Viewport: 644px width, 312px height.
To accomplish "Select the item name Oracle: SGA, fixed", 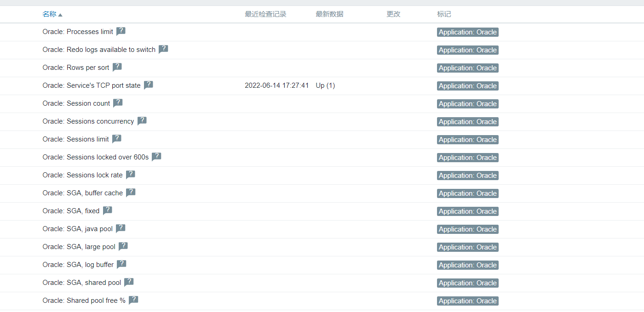I will [x=71, y=211].
